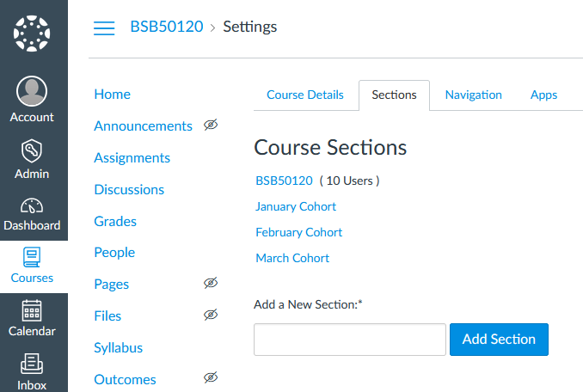Click the hidden eye icon beside Pages
The width and height of the screenshot is (583, 392).
211,284
